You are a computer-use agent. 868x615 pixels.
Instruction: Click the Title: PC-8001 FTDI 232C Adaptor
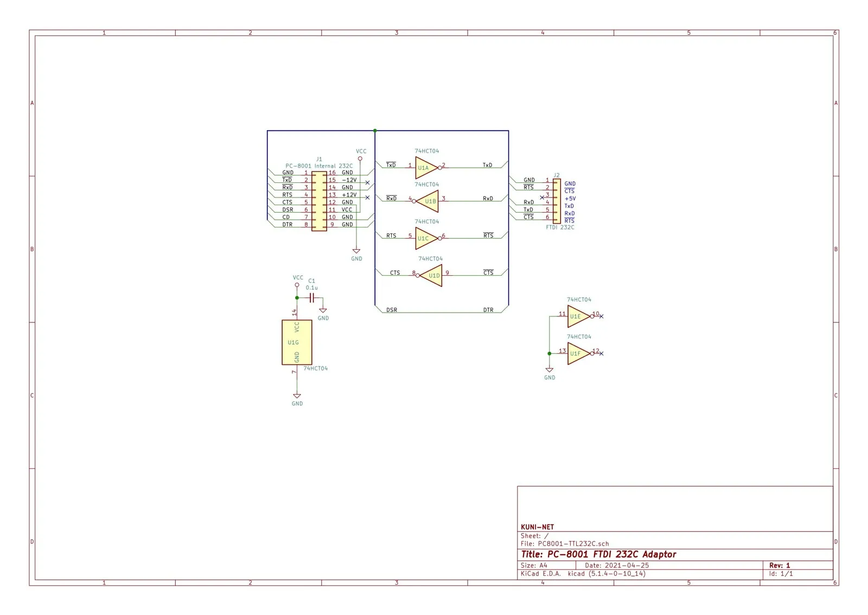click(598, 554)
